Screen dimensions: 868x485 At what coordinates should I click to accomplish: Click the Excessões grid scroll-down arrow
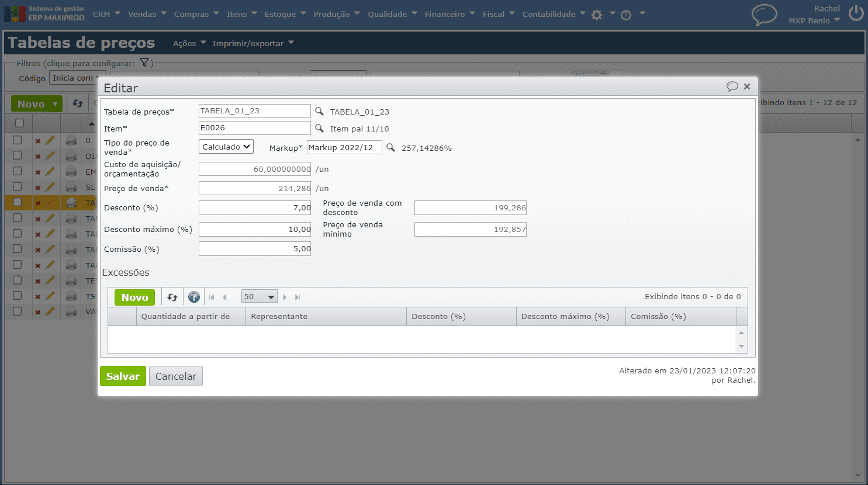(742, 347)
